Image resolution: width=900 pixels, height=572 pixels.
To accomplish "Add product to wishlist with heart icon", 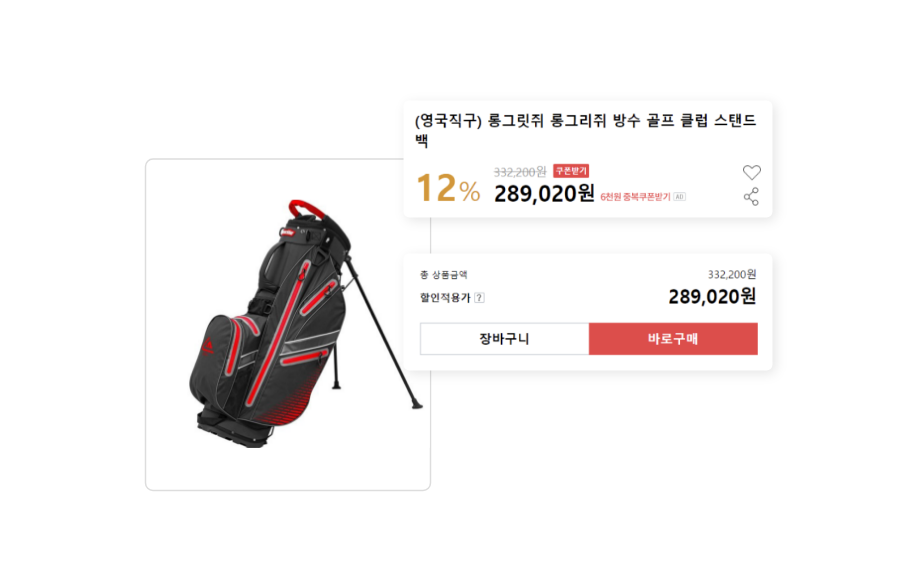I will click(x=751, y=172).
